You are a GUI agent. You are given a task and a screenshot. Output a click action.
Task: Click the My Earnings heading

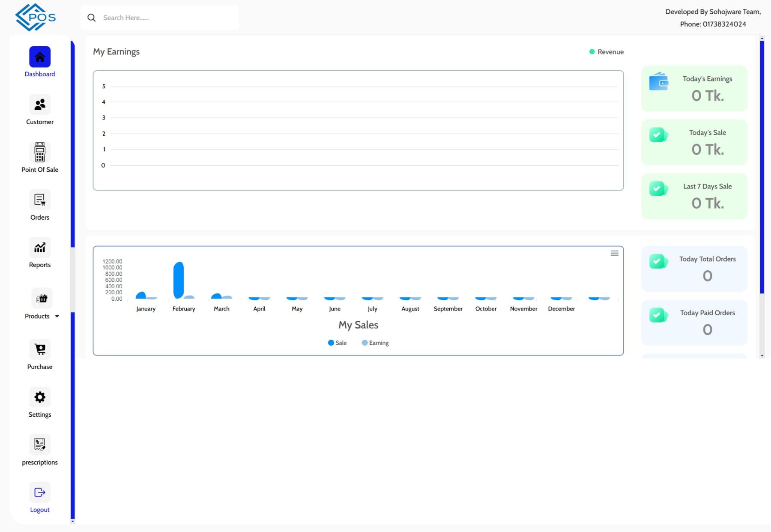117,52
